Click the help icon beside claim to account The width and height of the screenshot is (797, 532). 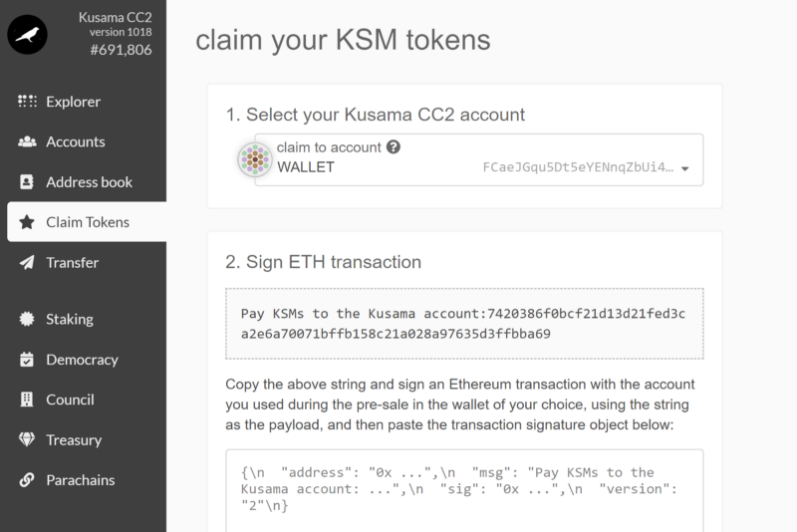(x=394, y=146)
